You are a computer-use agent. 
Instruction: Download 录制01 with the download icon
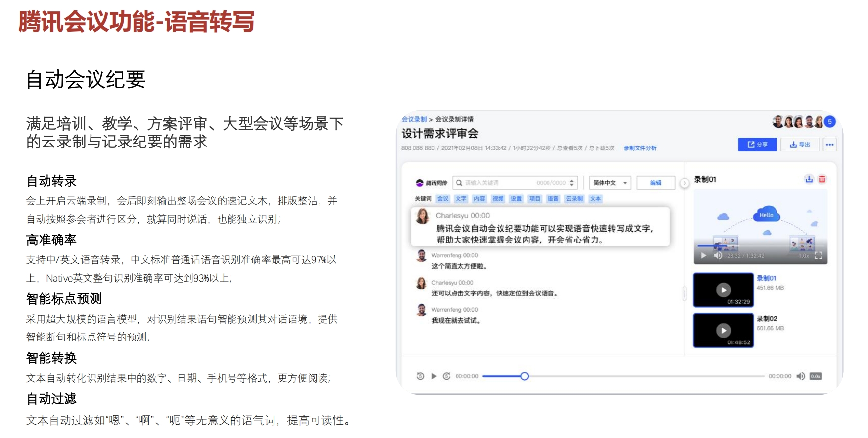click(x=809, y=179)
